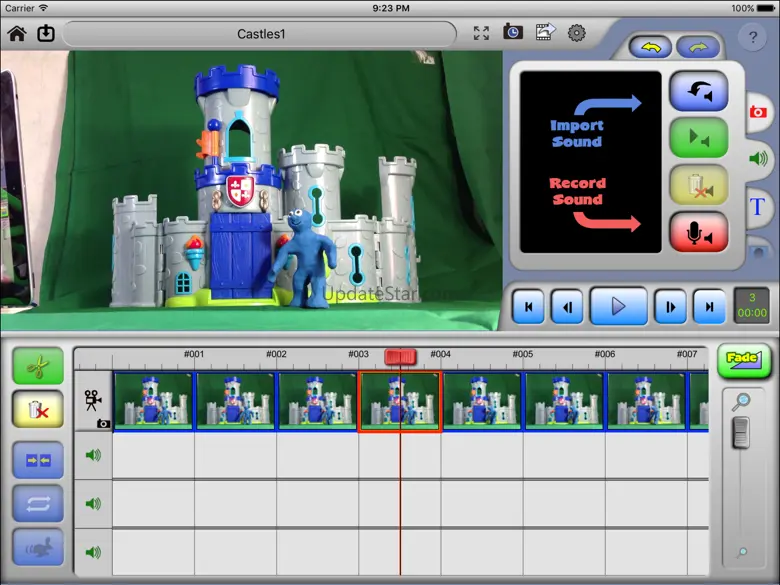Select frame #002 thumbnail in the timeline
This screenshot has height=585, width=780.
[235, 401]
